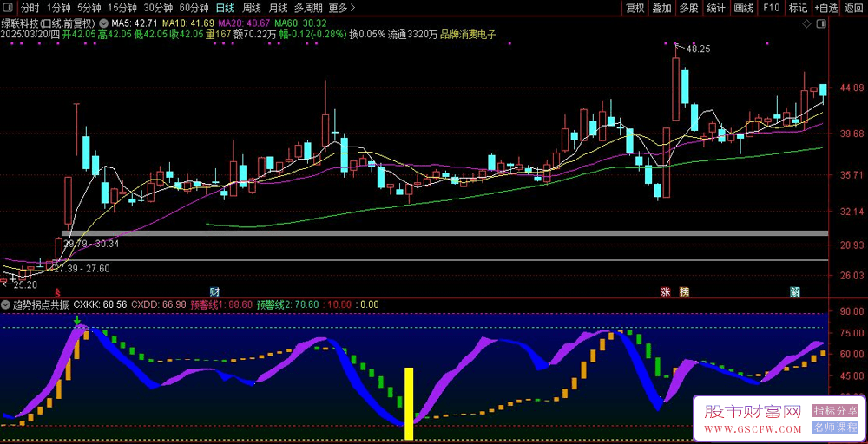Click the 涨 event marker on timeline
Image resolution: width=868 pixels, height=444 pixels.
[x=666, y=291]
